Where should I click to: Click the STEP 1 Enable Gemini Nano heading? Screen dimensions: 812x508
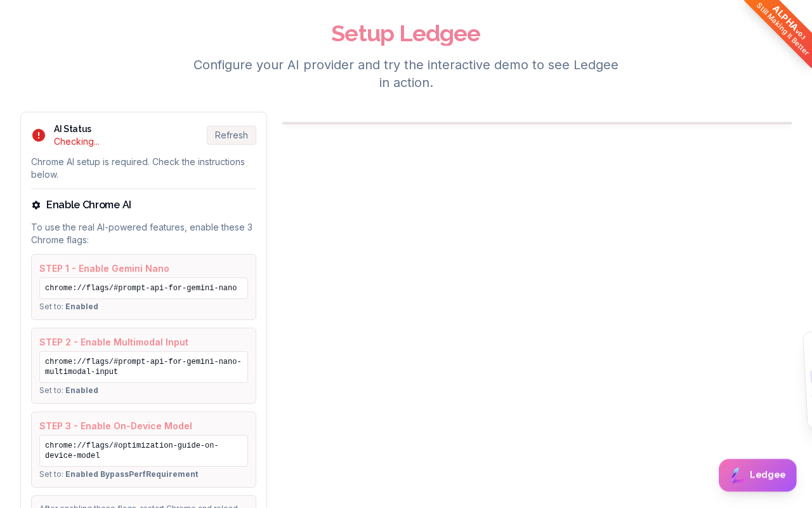(x=104, y=269)
